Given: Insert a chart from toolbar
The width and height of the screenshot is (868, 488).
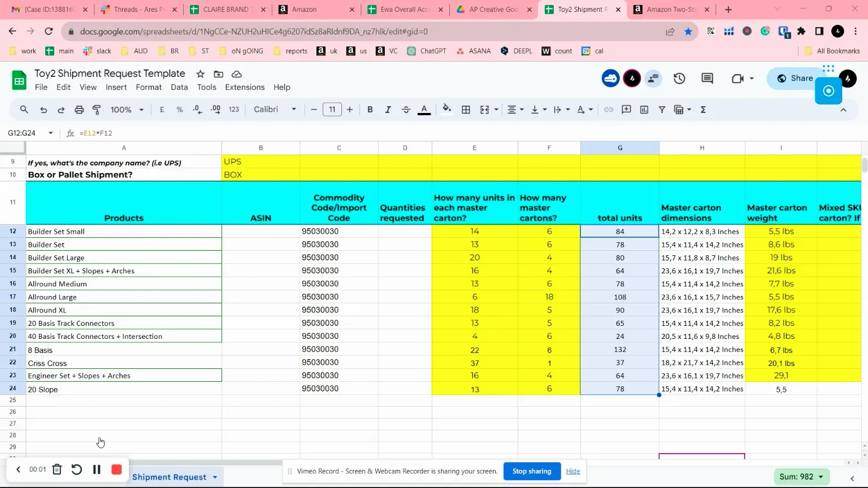Looking at the screenshot, I should 644,110.
